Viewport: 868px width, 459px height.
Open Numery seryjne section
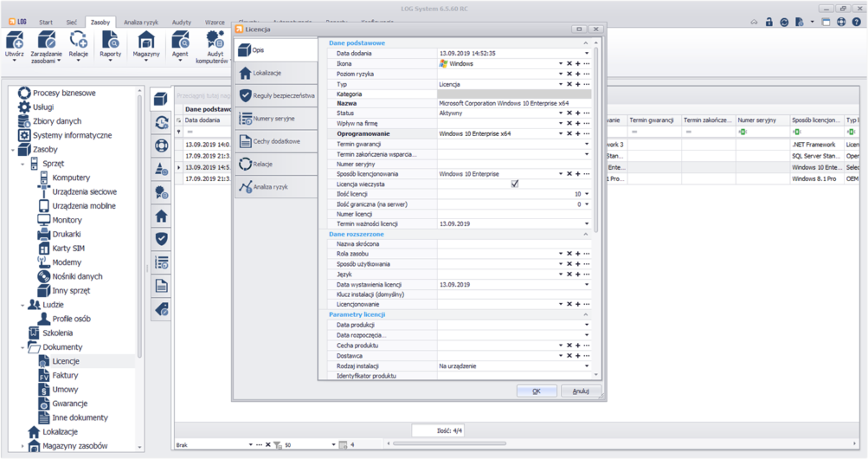[276, 119]
